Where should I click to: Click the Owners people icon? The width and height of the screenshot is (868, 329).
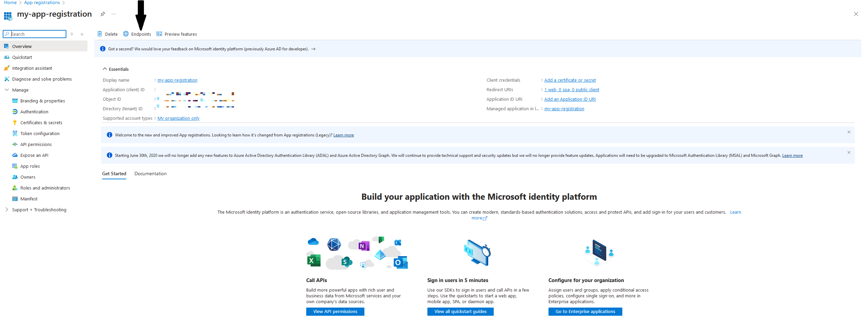point(15,177)
